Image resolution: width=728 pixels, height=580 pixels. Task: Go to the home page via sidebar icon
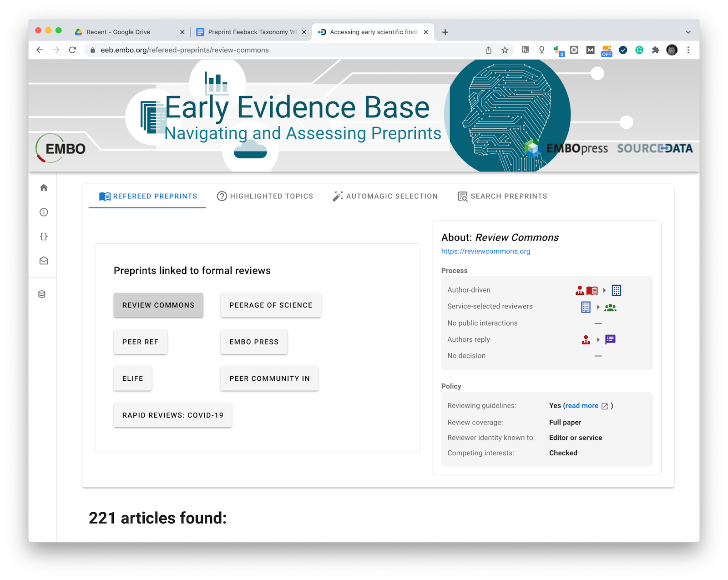(x=44, y=188)
